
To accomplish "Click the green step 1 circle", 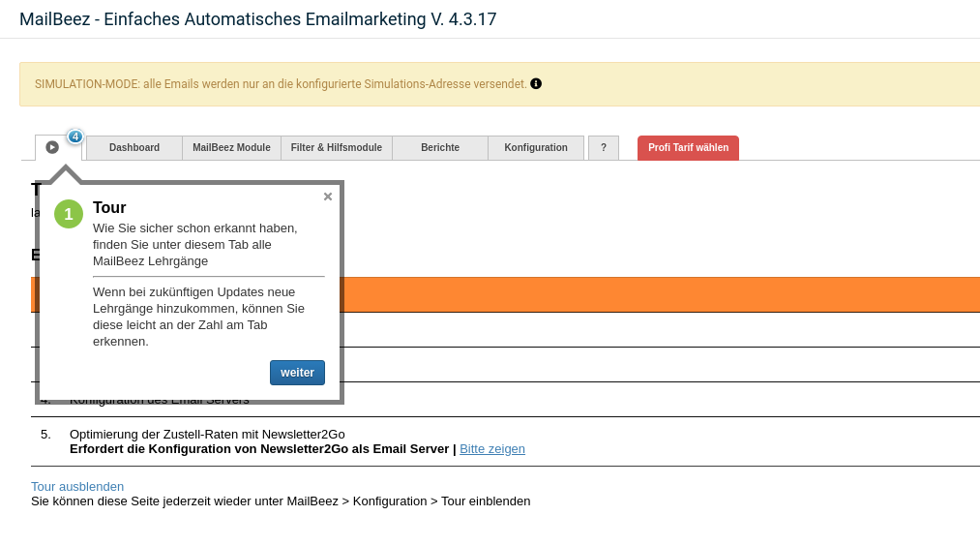I will [69, 214].
